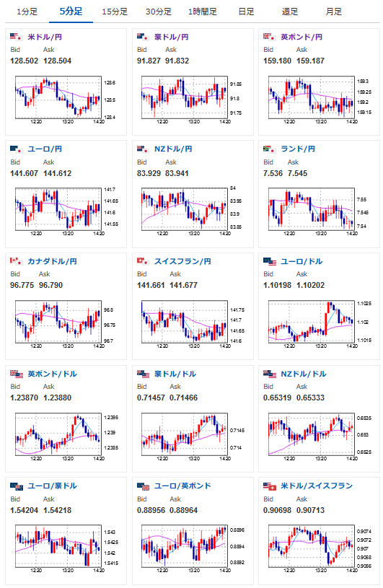Click the flag icon next to 英ポンド/円
Image resolution: width=383 pixels, height=588 pixels.
tap(270, 37)
